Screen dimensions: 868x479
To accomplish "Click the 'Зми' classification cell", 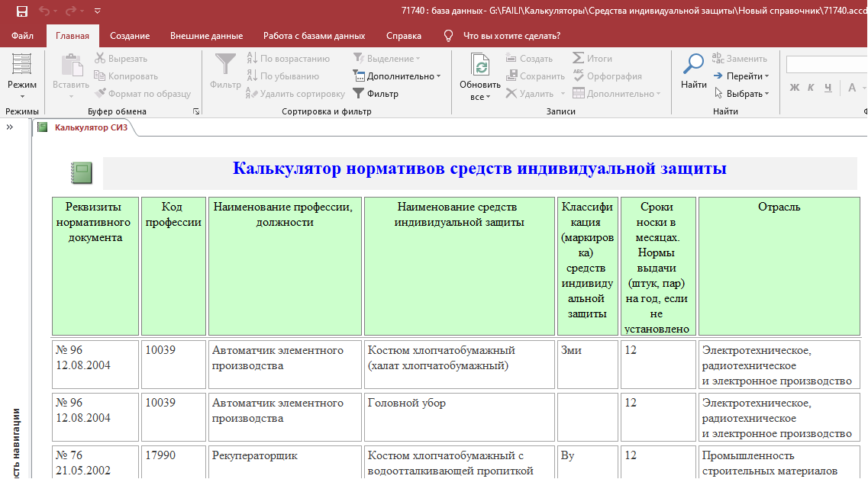I will (587, 365).
